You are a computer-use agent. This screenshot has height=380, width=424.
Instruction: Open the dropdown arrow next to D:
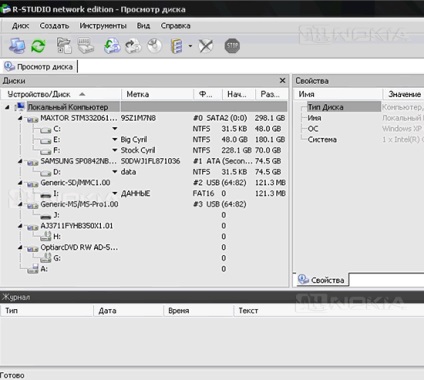click(115, 172)
